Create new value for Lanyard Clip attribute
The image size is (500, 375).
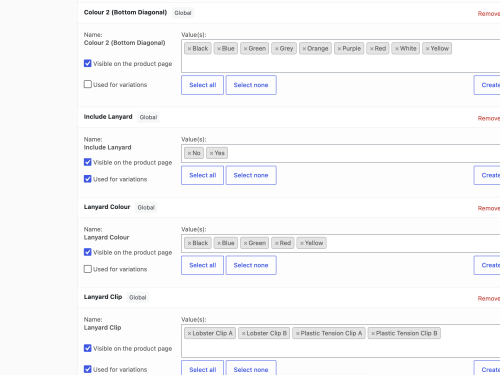tap(487, 368)
